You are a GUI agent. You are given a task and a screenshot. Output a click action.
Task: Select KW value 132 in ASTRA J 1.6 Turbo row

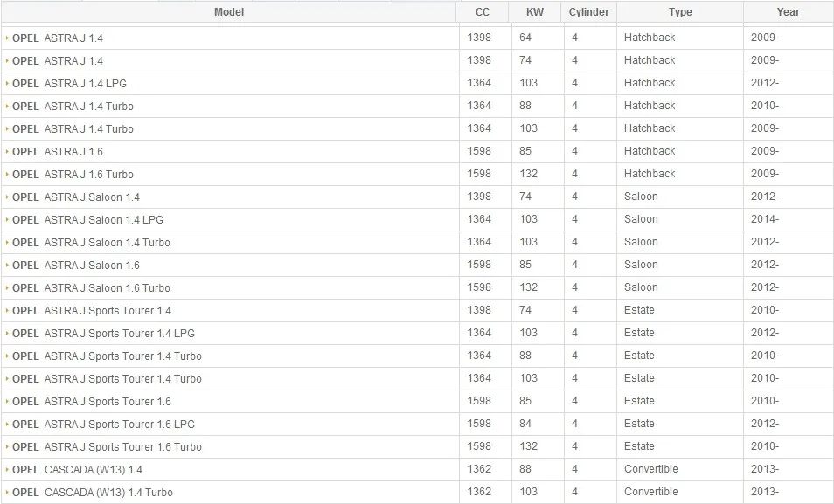point(528,174)
